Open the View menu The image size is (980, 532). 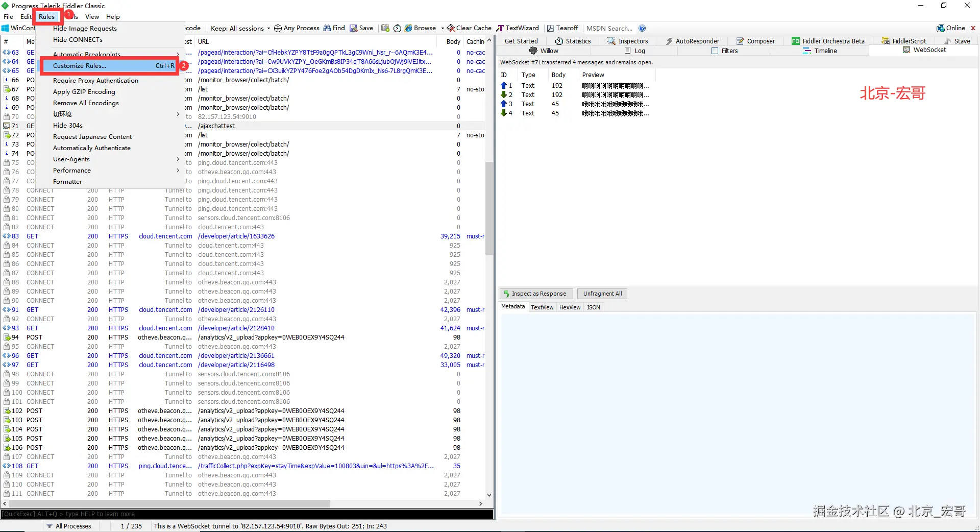pos(92,16)
